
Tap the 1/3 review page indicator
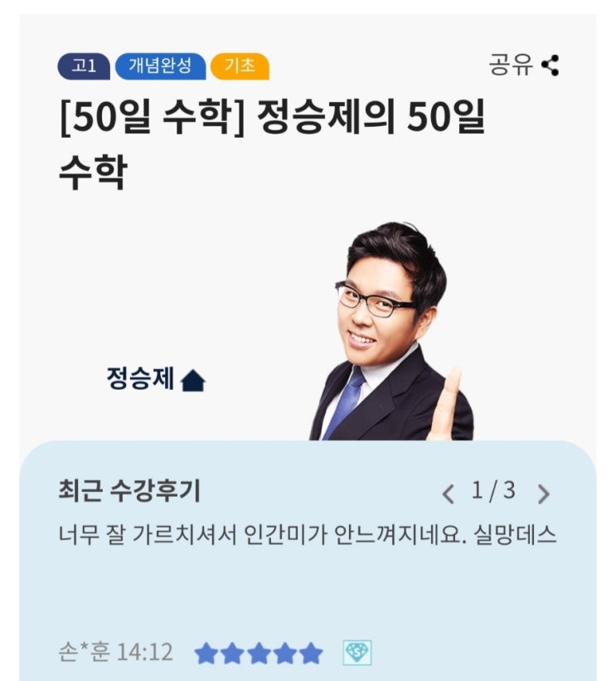pyautogui.click(x=493, y=491)
